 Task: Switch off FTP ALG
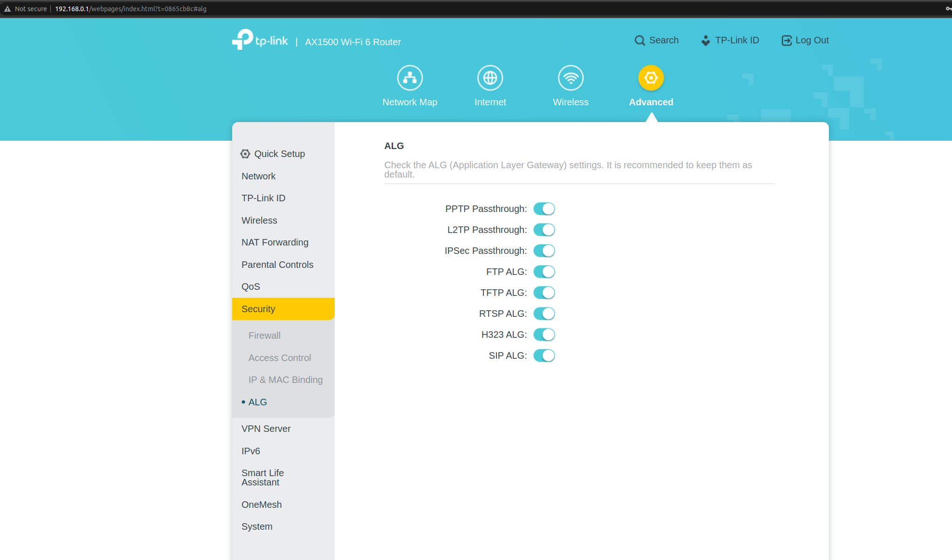coord(544,272)
